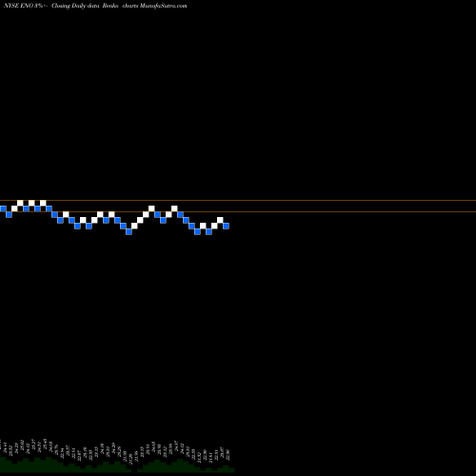Click the 'NYSE ENO' chart title text
The image size is (476, 476).
pyautogui.click(x=18, y=6)
